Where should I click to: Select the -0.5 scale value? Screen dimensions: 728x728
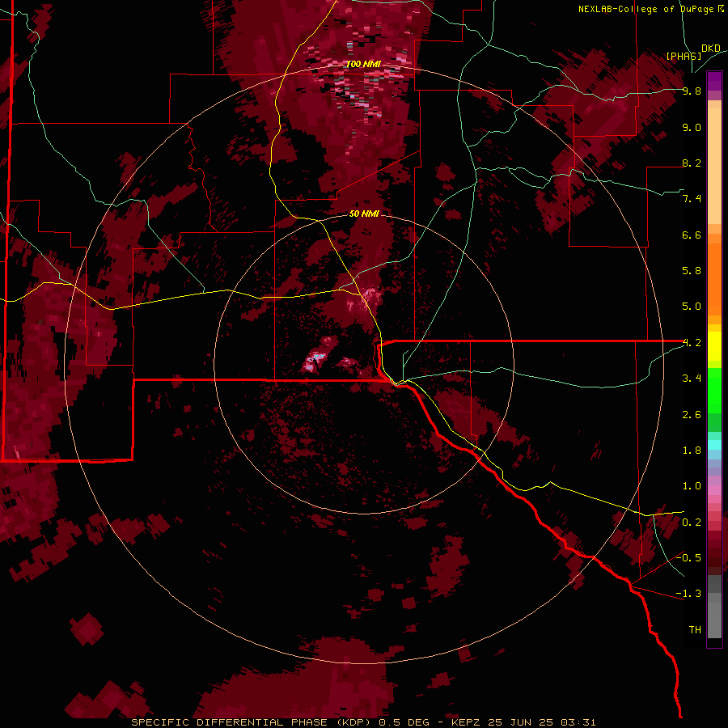click(x=688, y=558)
